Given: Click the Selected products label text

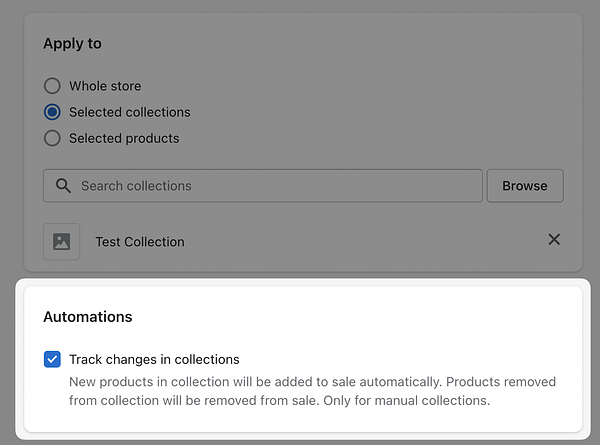Looking at the screenshot, I should tap(124, 138).
